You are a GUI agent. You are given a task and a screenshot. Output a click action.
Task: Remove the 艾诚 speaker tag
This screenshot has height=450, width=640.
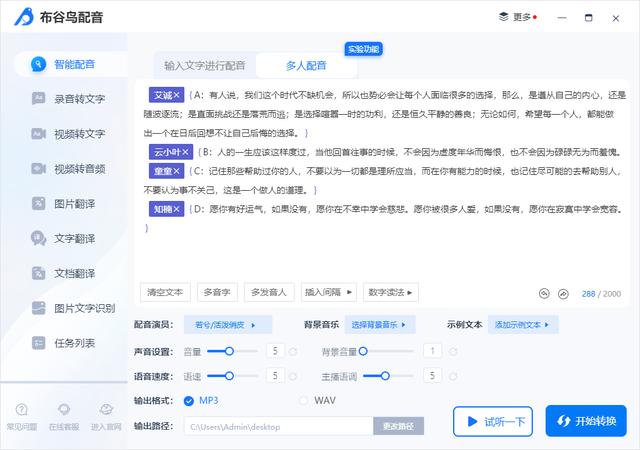pos(177,95)
